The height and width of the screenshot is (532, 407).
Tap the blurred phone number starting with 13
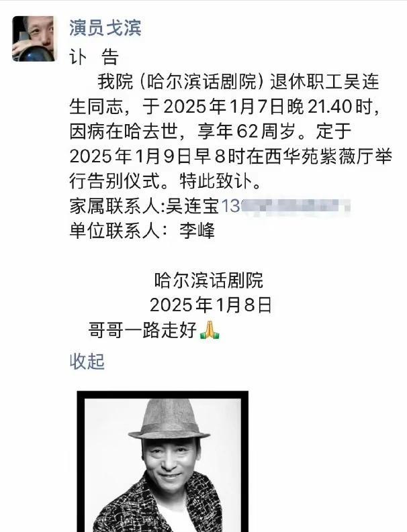click(285, 205)
